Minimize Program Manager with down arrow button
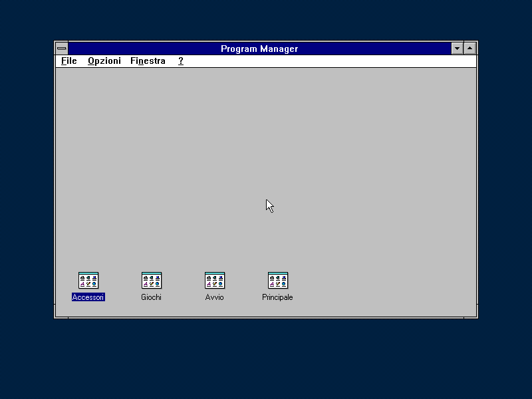The width and height of the screenshot is (532, 399). coord(457,49)
